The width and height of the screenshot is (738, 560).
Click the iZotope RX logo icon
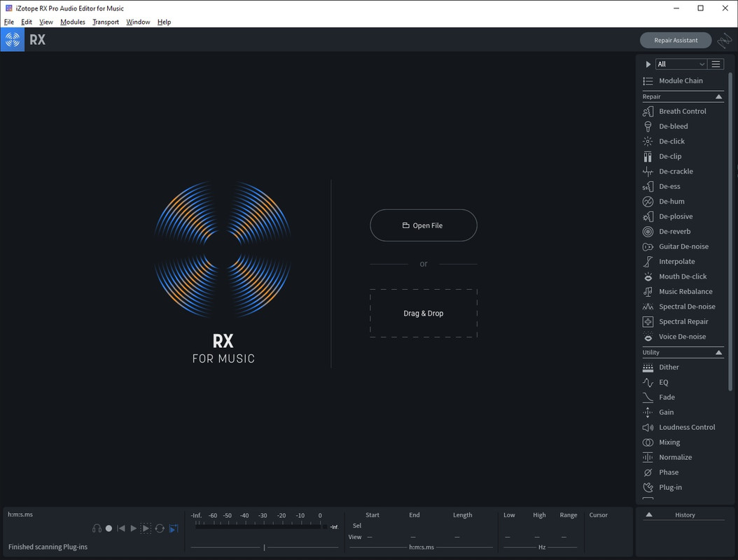click(x=13, y=39)
